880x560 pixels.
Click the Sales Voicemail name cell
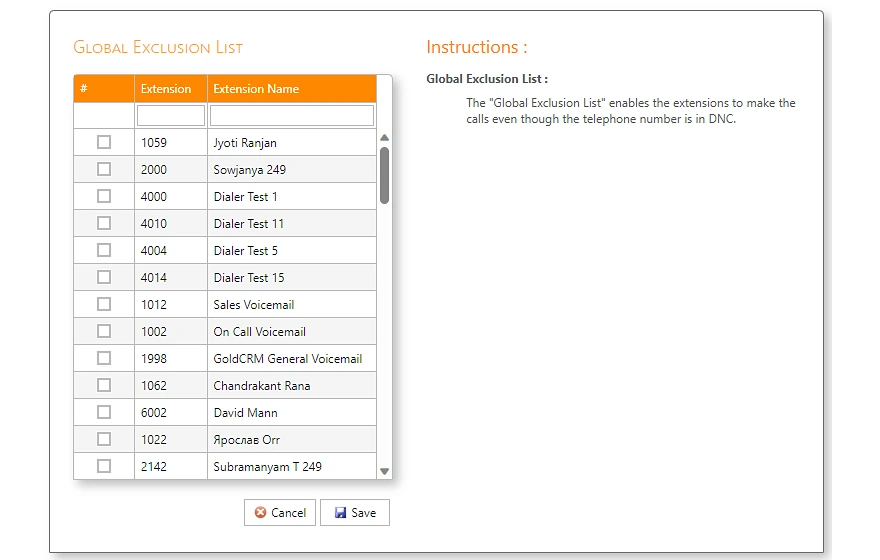click(292, 304)
